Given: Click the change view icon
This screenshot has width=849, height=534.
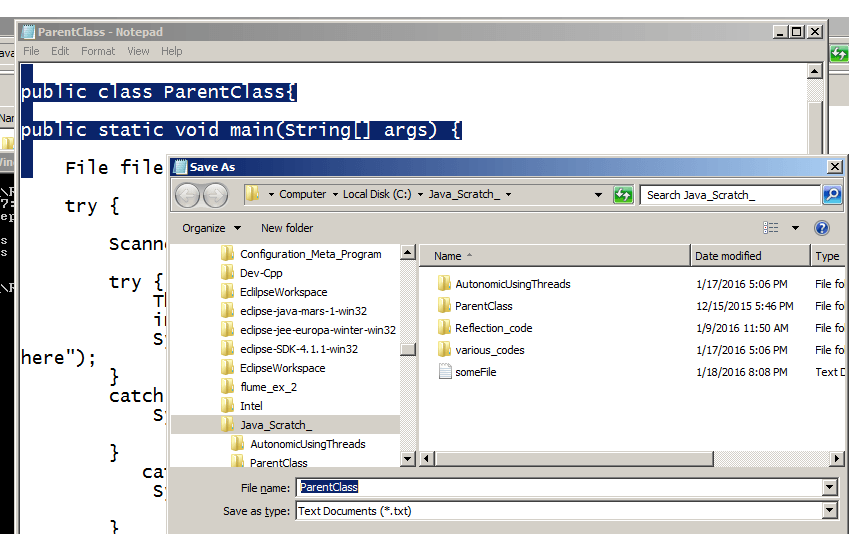Looking at the screenshot, I should pos(771,228).
